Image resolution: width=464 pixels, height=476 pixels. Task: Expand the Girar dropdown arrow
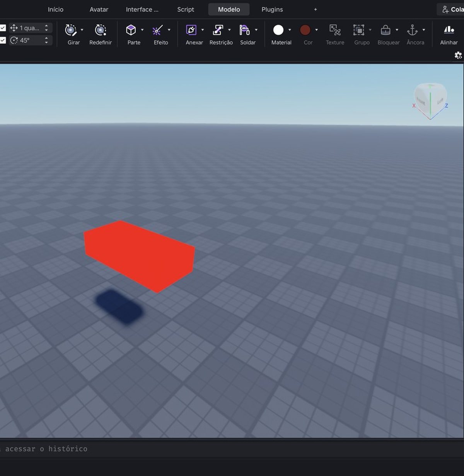tap(82, 30)
